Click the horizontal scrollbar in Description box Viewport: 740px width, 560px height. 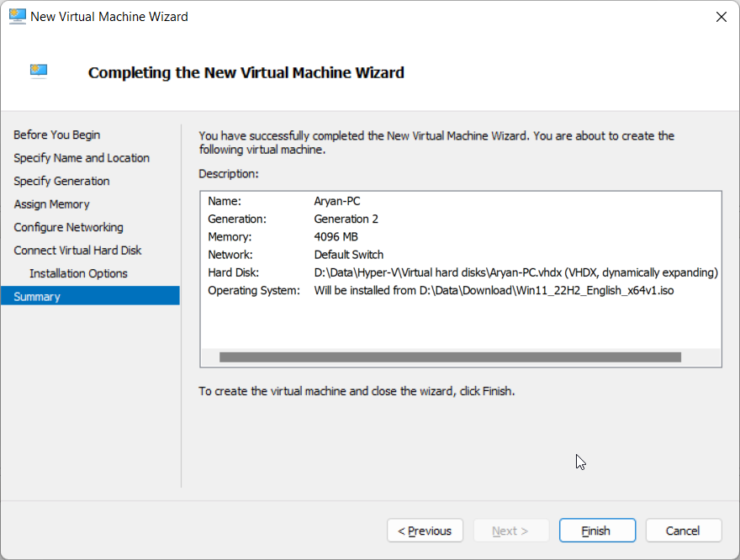pos(450,357)
